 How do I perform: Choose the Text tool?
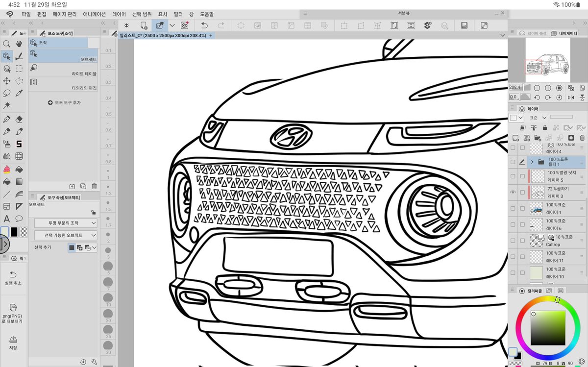coord(7,219)
